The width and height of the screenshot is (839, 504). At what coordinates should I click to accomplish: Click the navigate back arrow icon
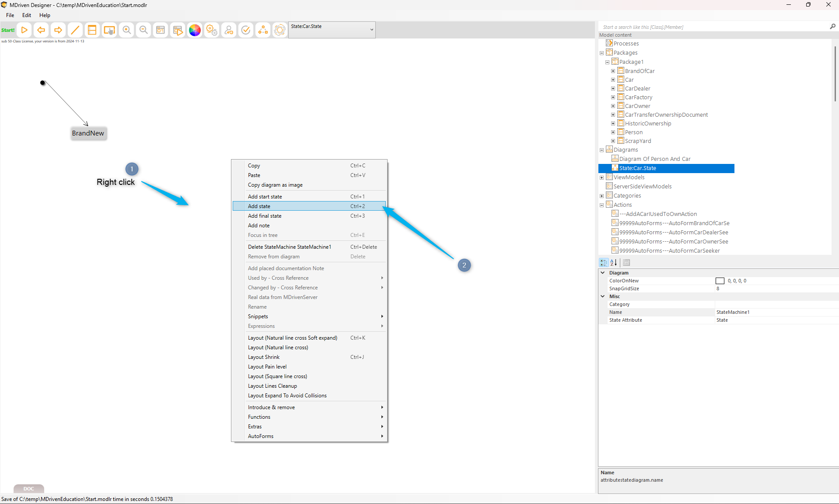[x=41, y=30]
